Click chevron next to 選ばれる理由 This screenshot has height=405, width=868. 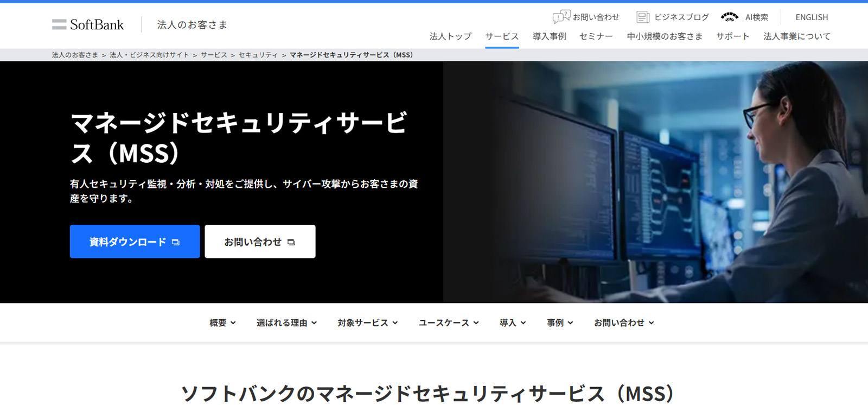[x=314, y=322]
